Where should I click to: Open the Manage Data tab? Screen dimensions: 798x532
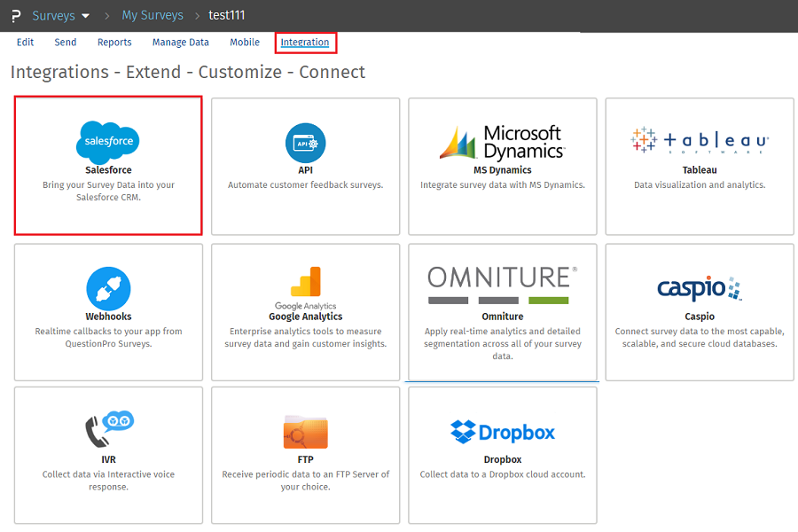(180, 43)
